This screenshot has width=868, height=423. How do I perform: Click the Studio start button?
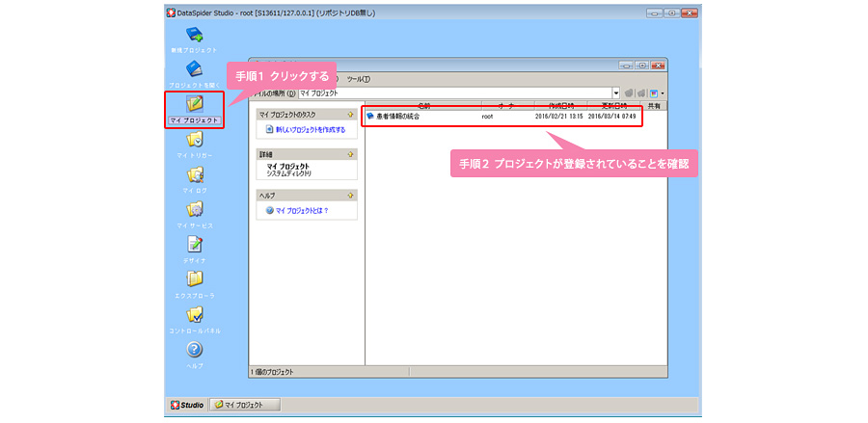click(x=187, y=405)
